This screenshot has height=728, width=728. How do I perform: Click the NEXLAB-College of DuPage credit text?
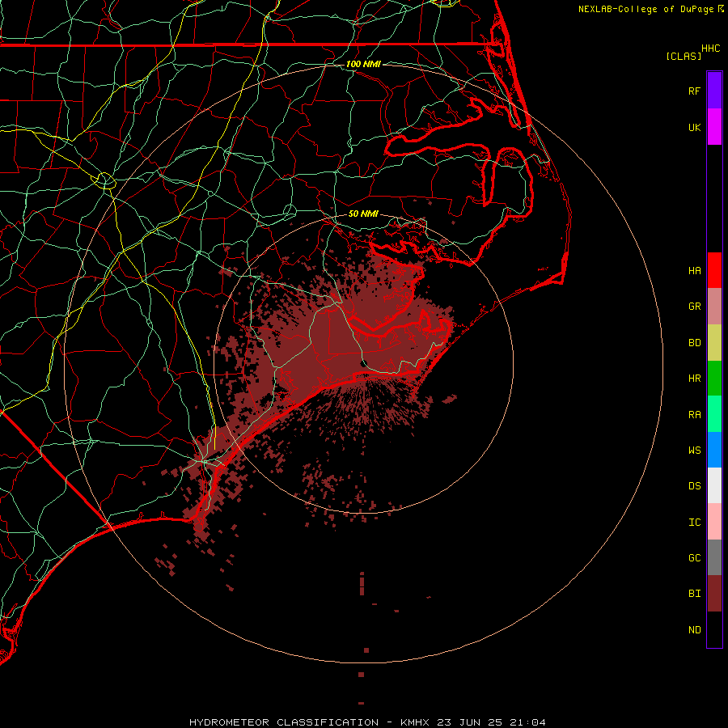point(645,9)
